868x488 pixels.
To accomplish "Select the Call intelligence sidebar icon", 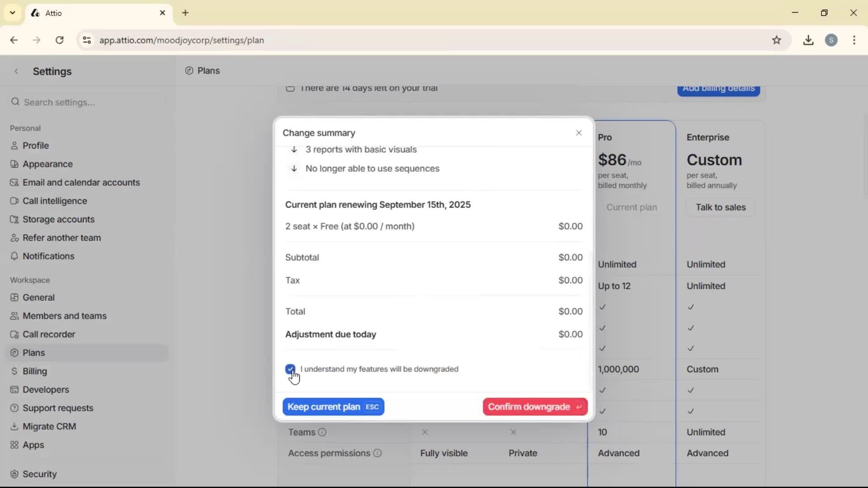I will (x=14, y=201).
